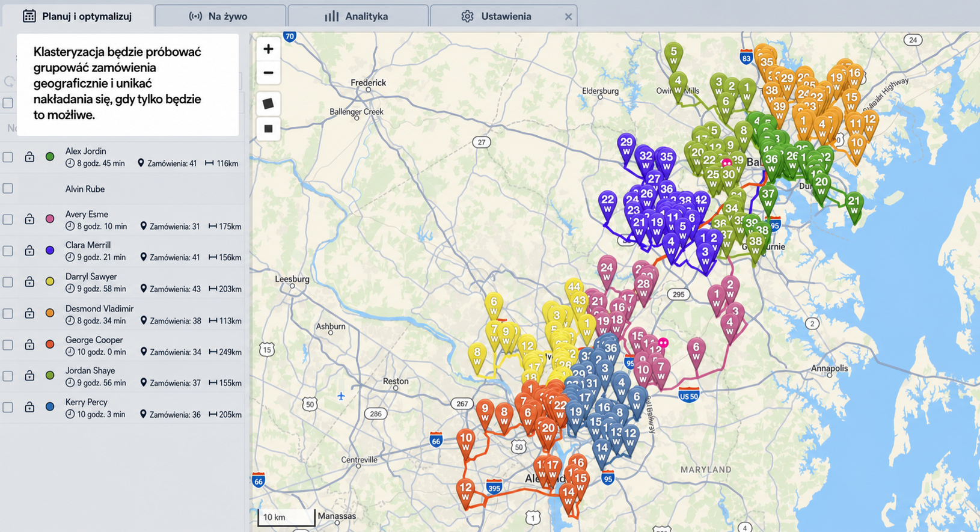This screenshot has height=532, width=980.
Task: Tick the checkbox for Alex Jordin
Action: click(8, 157)
